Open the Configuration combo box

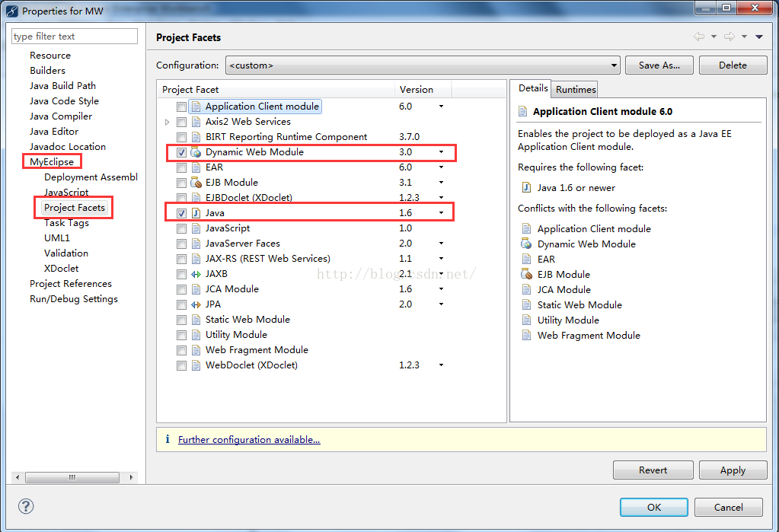423,65
